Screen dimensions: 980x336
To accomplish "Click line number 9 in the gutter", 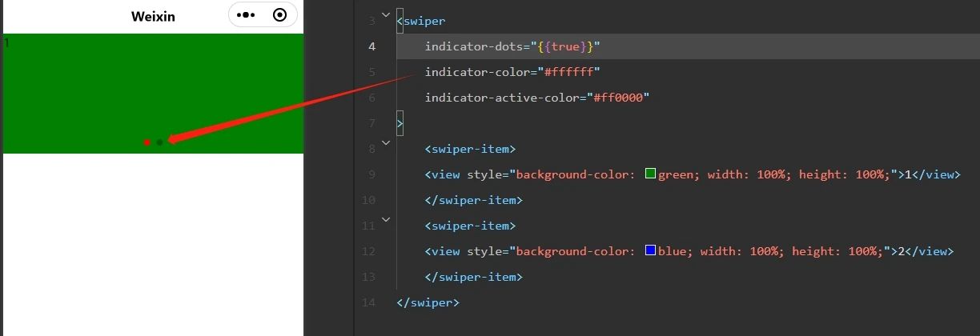I will coord(372,174).
